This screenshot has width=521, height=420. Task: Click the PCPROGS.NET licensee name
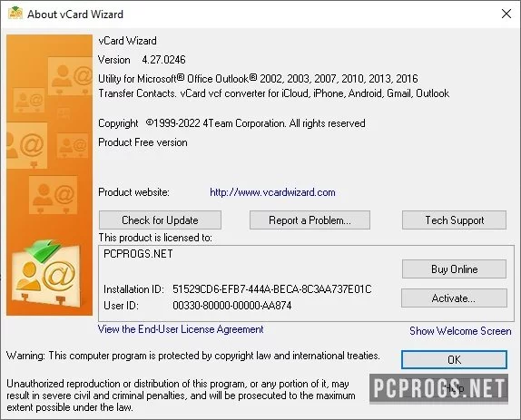pos(138,254)
